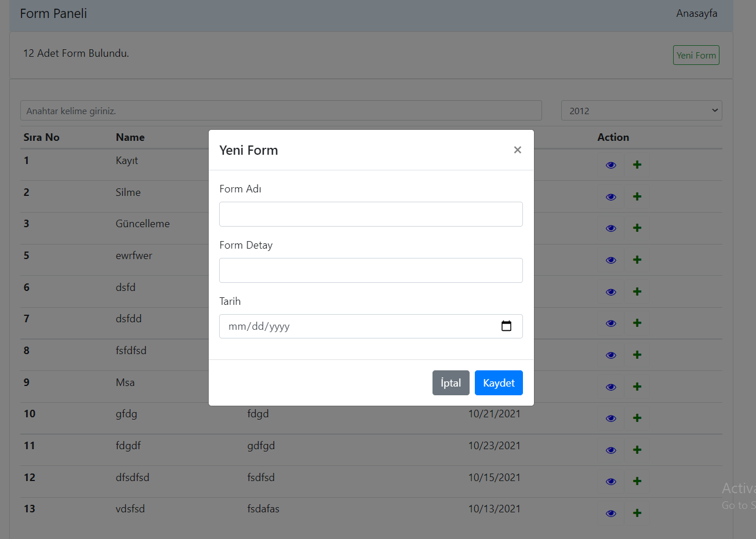This screenshot has height=539, width=756.
Task: Open the 2012 year dropdown
Action: 641,110
